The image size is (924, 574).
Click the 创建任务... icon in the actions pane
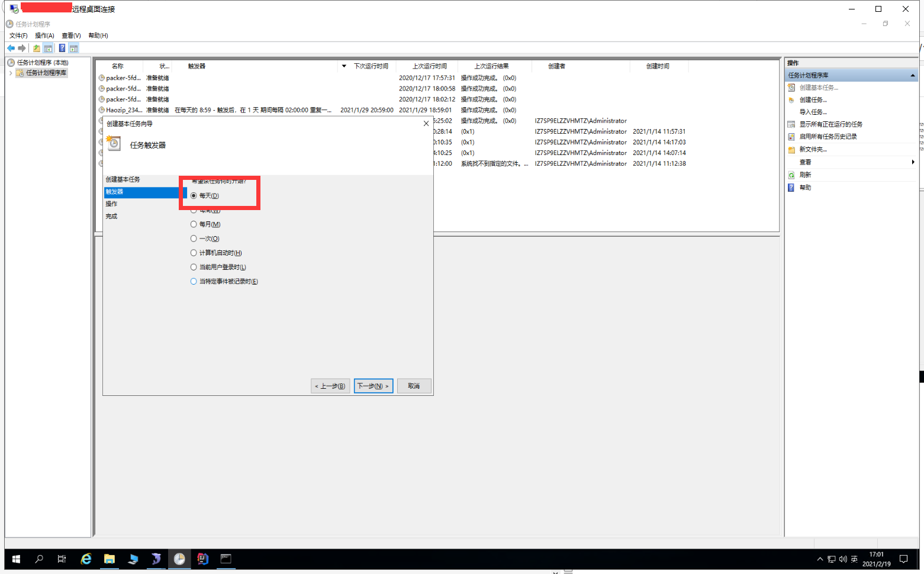click(x=791, y=100)
